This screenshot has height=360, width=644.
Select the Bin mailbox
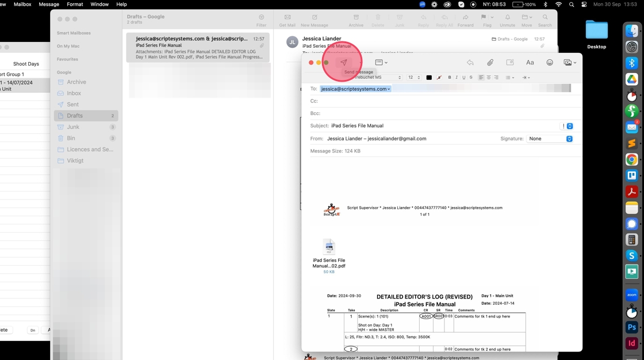click(86, 138)
